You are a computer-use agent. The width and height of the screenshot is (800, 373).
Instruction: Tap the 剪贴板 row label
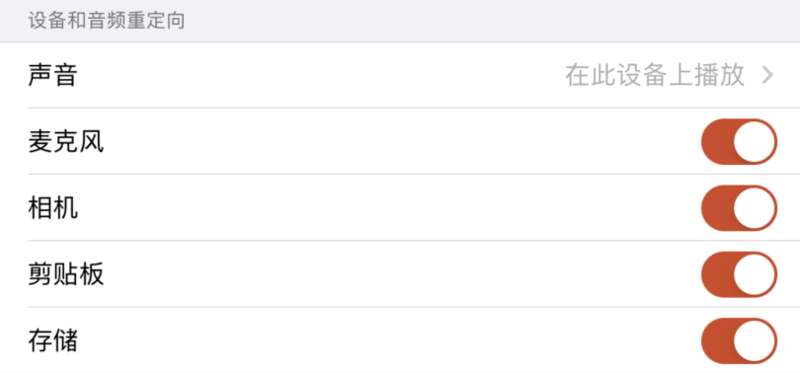[66, 275]
